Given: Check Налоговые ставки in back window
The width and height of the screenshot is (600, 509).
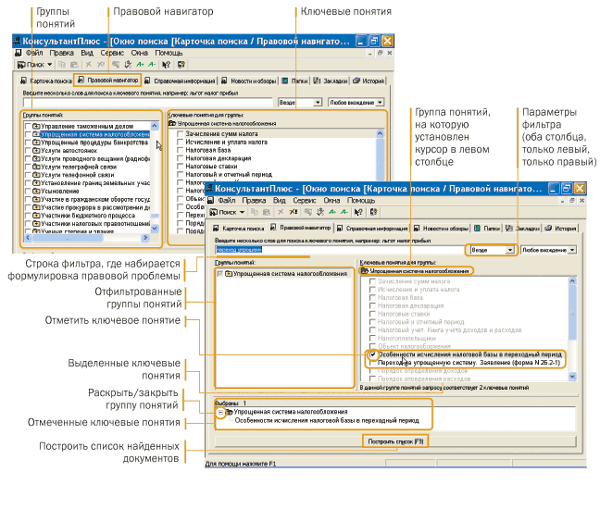Looking at the screenshot, I should [180, 166].
